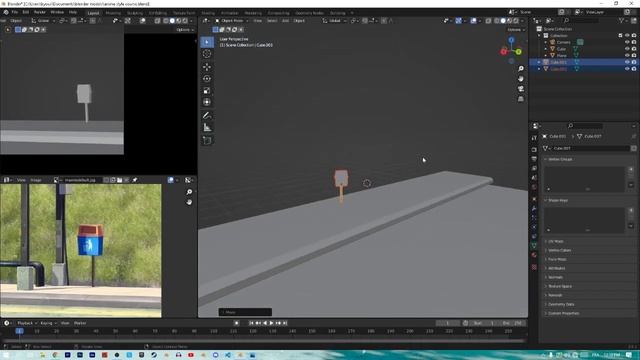Image resolution: width=640 pixels, height=360 pixels.
Task: Click the Blender logo menu icon
Action: [x=6, y=12]
